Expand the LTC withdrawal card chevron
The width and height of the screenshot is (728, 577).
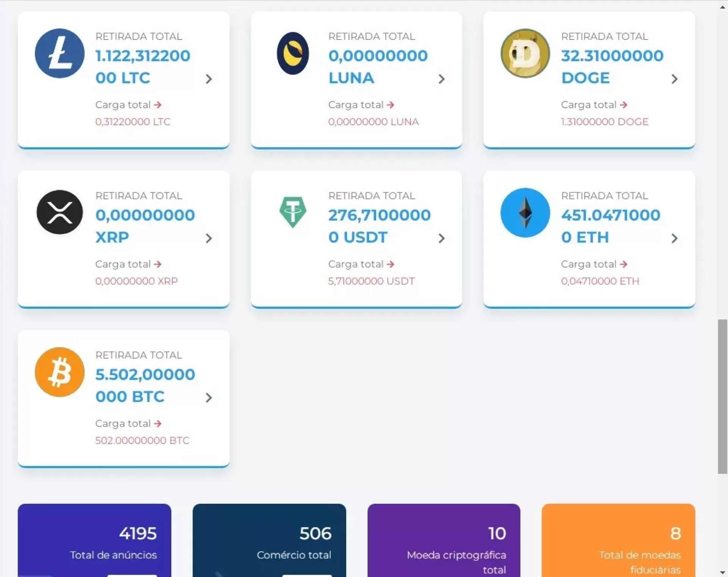[x=209, y=79]
